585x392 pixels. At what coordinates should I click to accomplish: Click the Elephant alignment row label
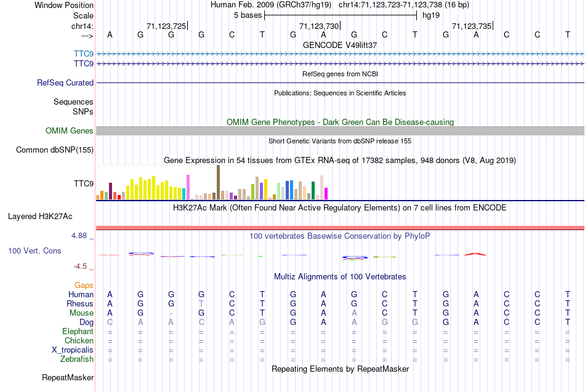[78, 331]
